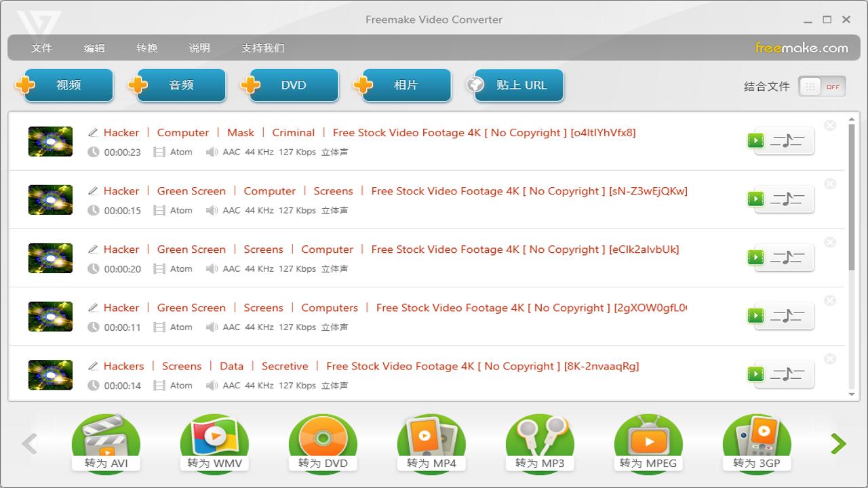Edit title pencil for the Mask Criminal video

(x=94, y=132)
